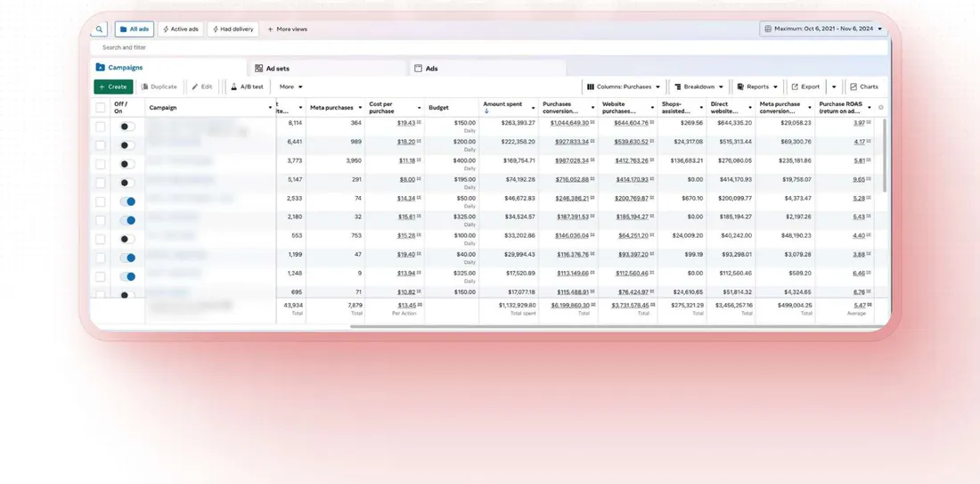
Task: Click the magnifier search icon
Action: pos(100,29)
